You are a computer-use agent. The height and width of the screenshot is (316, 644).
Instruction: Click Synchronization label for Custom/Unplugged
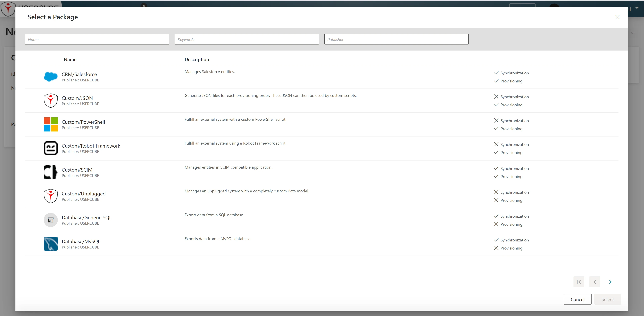coord(515,192)
